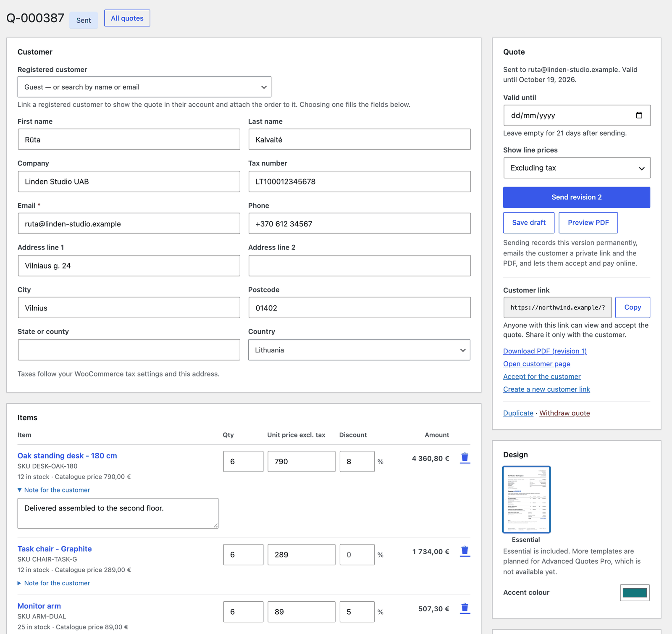Open customer page link
672x634 pixels.
pyautogui.click(x=537, y=364)
